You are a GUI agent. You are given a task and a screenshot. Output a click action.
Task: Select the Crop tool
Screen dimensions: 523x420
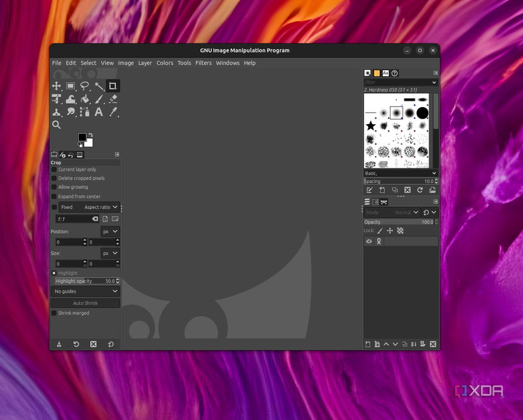point(113,86)
